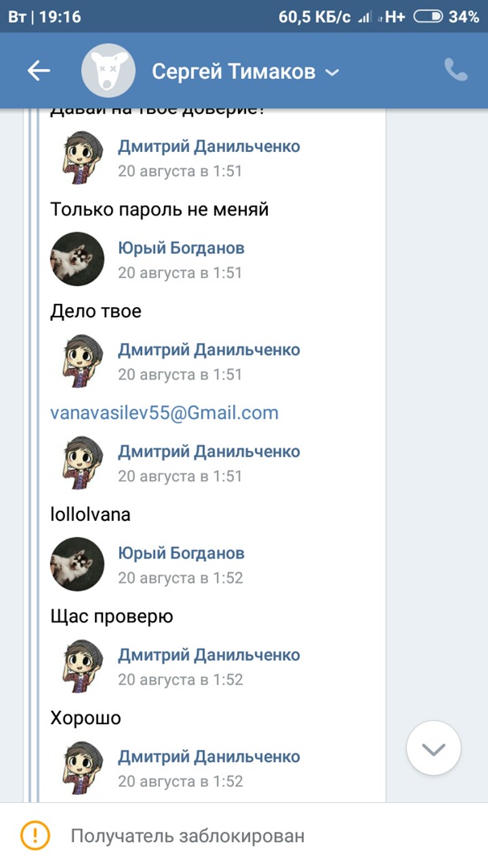Tap the blocked recipient warning icon
This screenshot has width=488, height=868.
coord(35,835)
